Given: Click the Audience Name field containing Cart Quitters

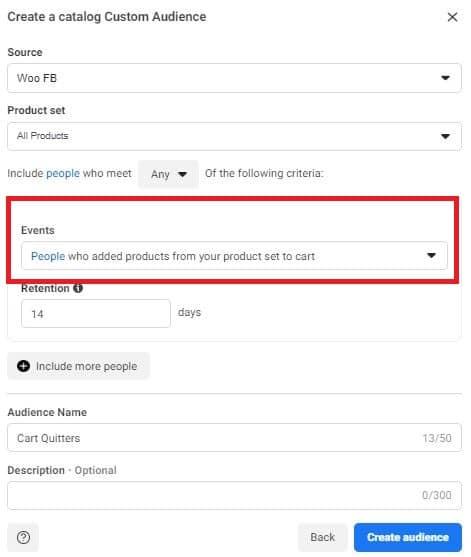Looking at the screenshot, I should coord(234,438).
